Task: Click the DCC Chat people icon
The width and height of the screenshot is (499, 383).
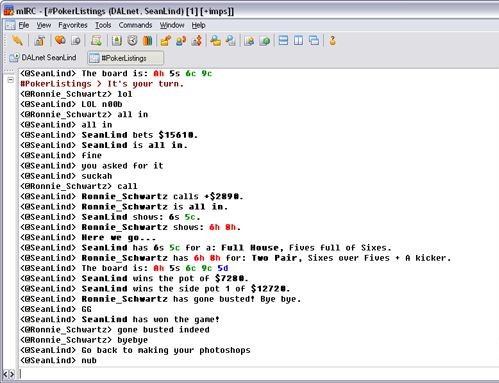Action: pyautogui.click(x=181, y=41)
